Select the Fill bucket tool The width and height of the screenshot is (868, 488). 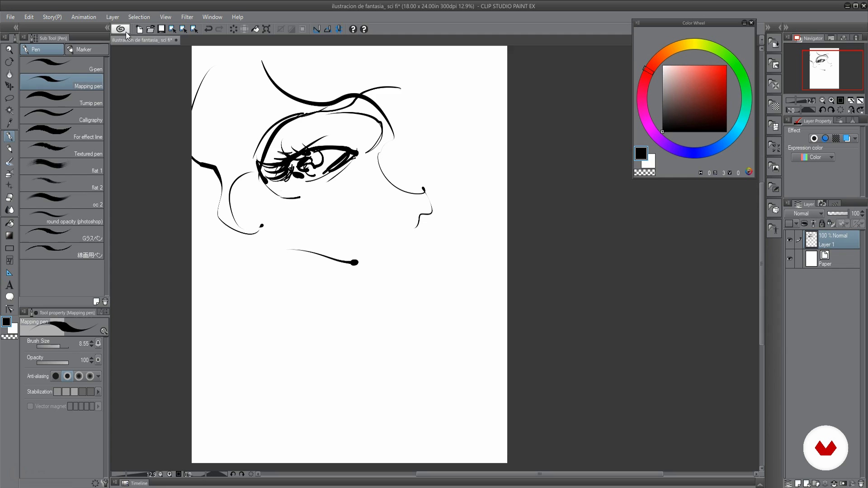click(x=9, y=223)
